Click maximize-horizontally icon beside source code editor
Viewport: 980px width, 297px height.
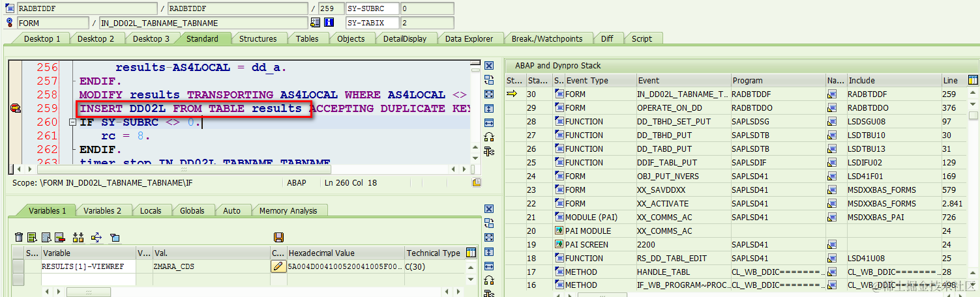(489, 122)
